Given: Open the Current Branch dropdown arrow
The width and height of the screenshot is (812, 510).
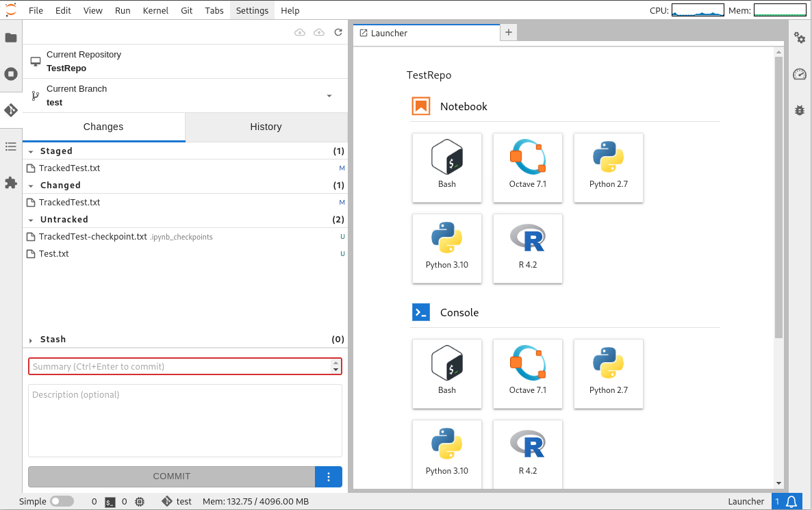Looking at the screenshot, I should click(x=329, y=96).
